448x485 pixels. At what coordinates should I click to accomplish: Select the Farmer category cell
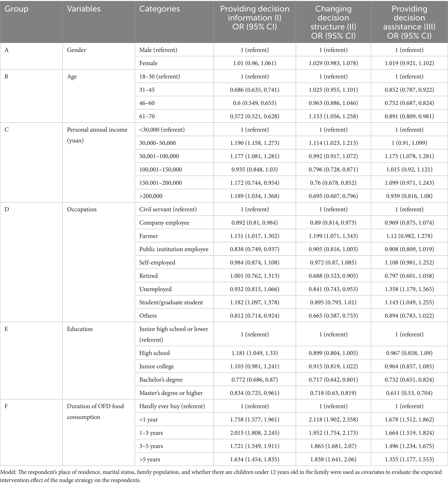pos(148,236)
